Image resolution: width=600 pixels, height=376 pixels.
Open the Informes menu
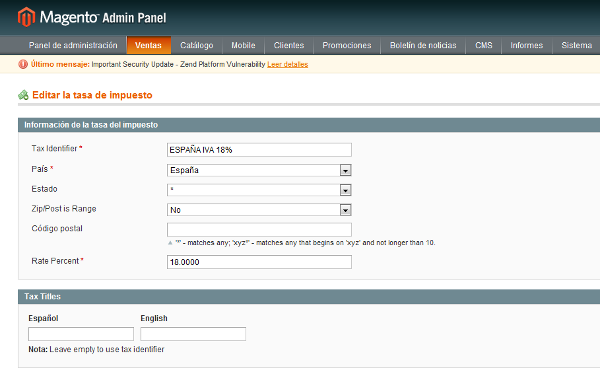(527, 45)
